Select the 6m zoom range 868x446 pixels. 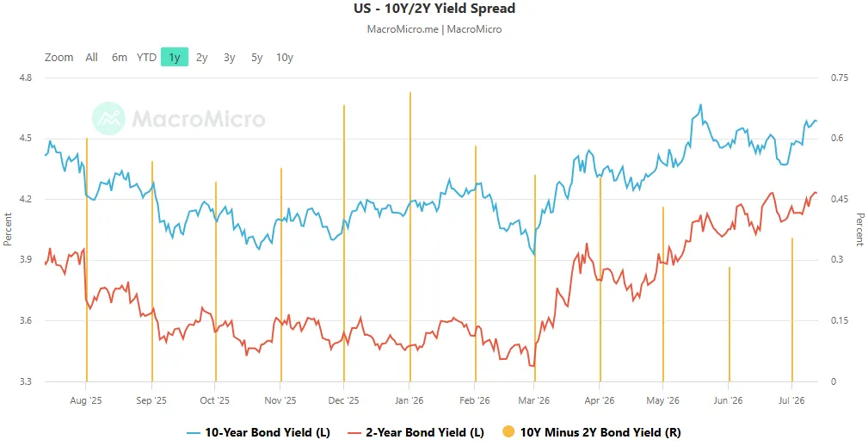119,57
